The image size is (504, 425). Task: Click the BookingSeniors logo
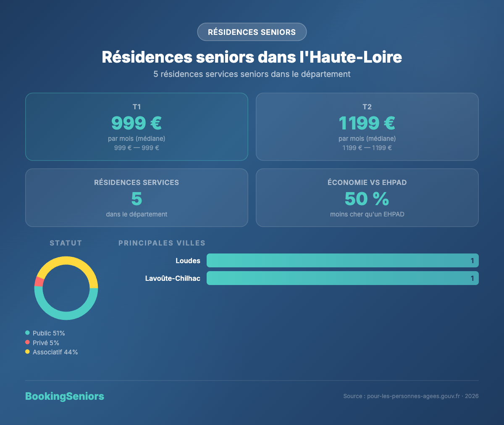point(64,396)
